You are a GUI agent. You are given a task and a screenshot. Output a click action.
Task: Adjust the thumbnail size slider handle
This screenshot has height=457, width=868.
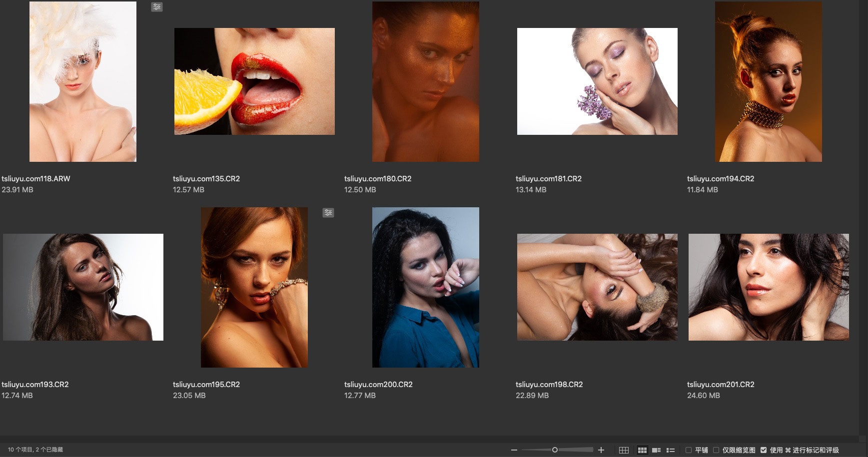(555, 450)
